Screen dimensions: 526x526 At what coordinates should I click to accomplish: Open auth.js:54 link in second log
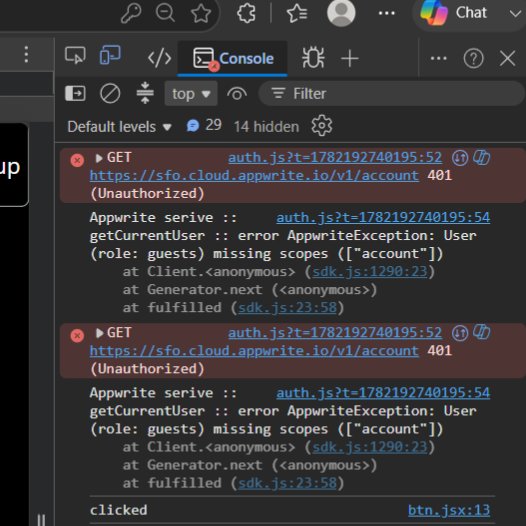point(383,393)
